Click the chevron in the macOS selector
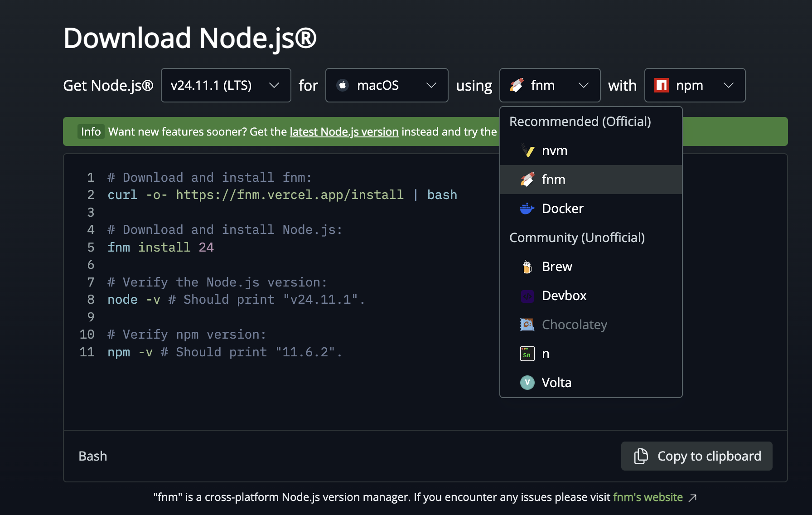 point(431,85)
